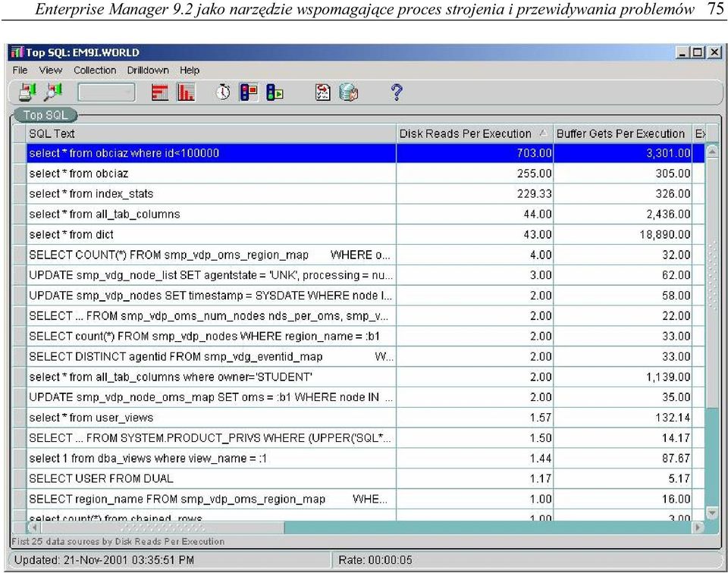The image size is (728, 573).
Task: Click the traffic light stop recording icon
Action: pyautogui.click(x=249, y=92)
